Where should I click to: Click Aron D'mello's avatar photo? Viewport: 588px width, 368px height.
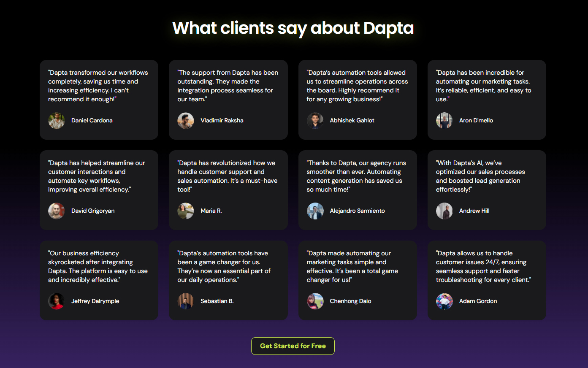pos(444,121)
